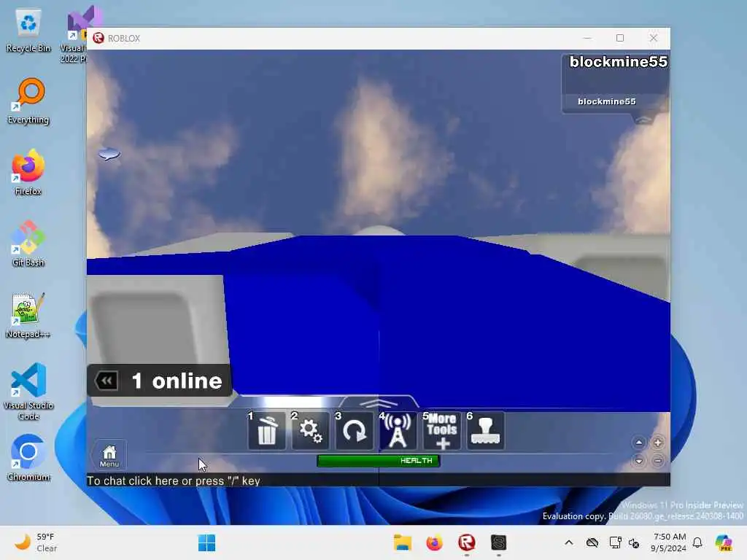Open the Notepad++ desktop shortcut
Image resolution: width=747 pixels, height=560 pixels.
coord(28,315)
